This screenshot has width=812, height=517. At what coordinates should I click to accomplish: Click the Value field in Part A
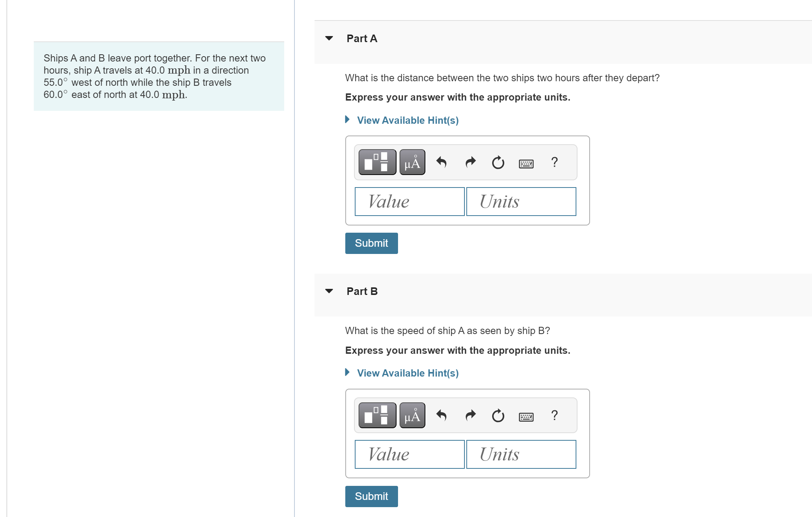click(x=409, y=201)
